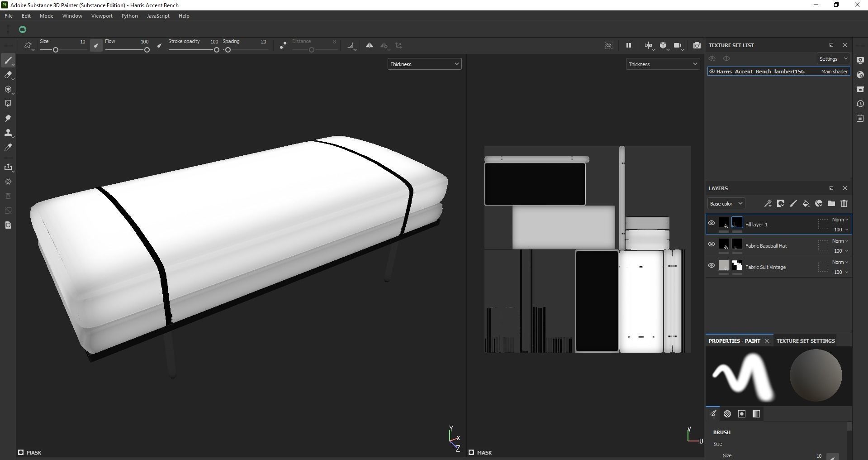This screenshot has width=868, height=460.
Task: Open the History panel icon
Action: tap(860, 104)
